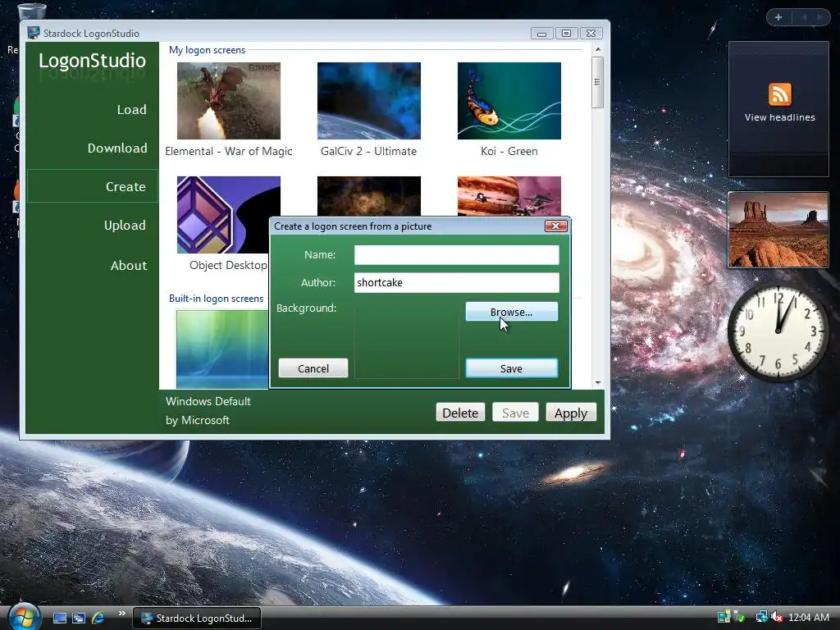The height and width of the screenshot is (630, 840).
Task: Click the muted volume tray icon
Action: (x=777, y=617)
